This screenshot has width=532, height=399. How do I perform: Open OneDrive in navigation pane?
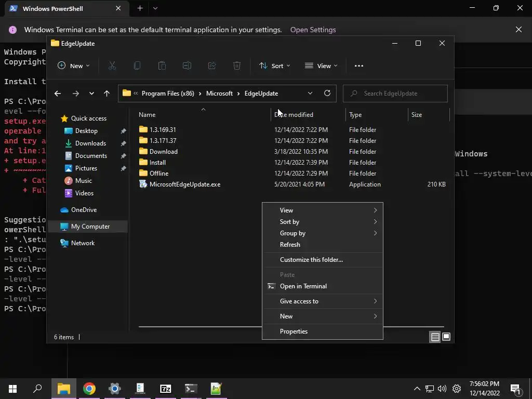coord(84,210)
